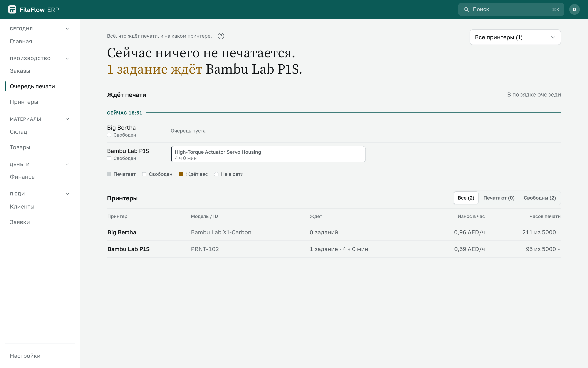This screenshot has height=368, width=588.
Task: Open Принтеры in sidebar
Action: [24, 102]
